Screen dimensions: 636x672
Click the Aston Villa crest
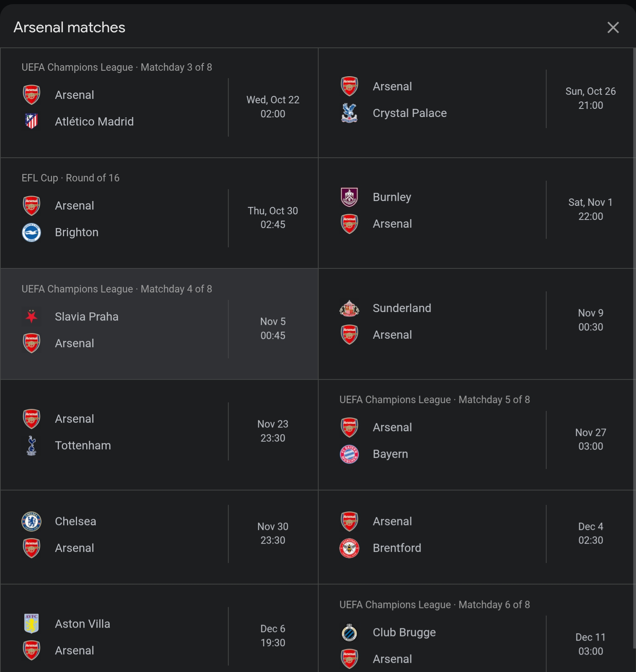[x=31, y=624]
